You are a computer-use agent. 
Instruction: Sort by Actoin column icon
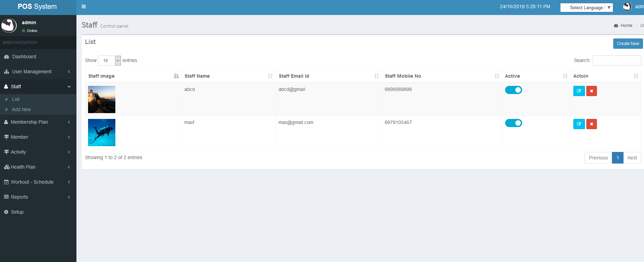pyautogui.click(x=636, y=76)
